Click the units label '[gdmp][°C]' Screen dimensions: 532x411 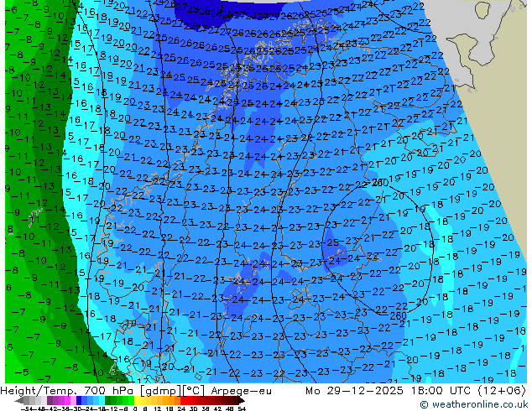coord(172,391)
